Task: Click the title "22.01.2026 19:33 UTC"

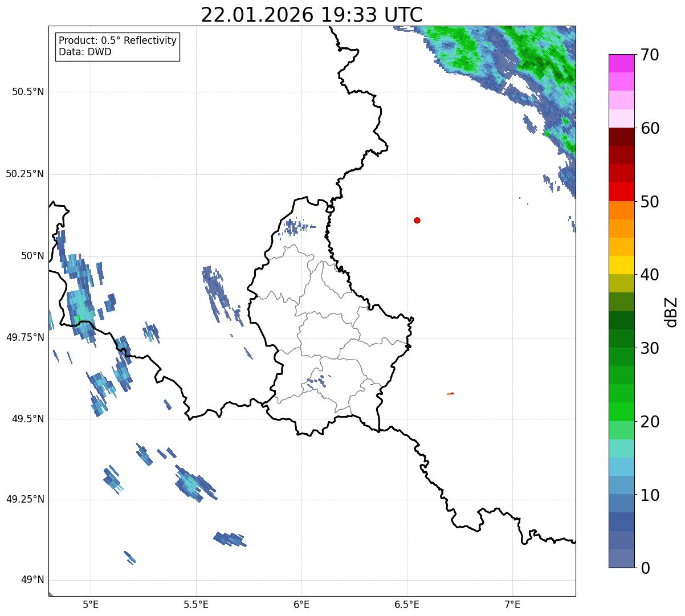Action: point(312,15)
